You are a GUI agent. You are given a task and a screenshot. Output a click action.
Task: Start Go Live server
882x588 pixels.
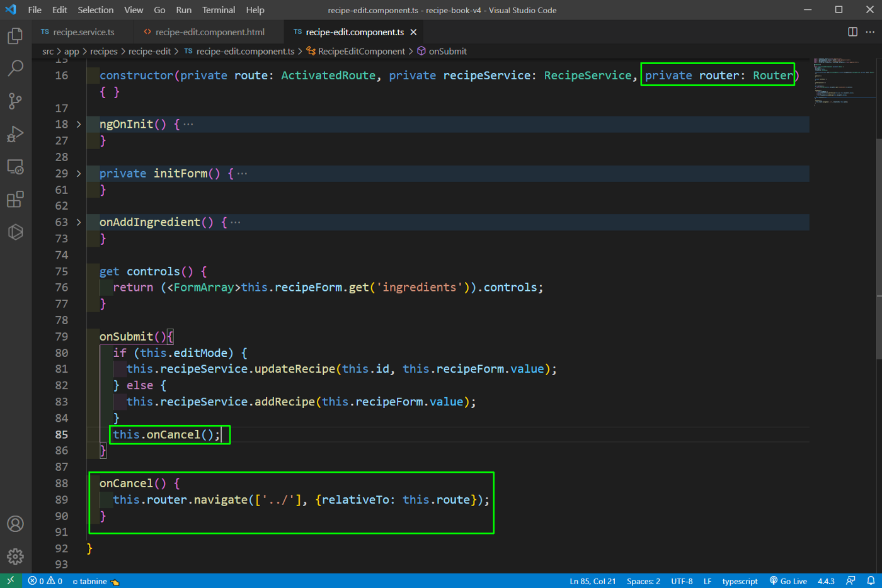[x=788, y=581]
